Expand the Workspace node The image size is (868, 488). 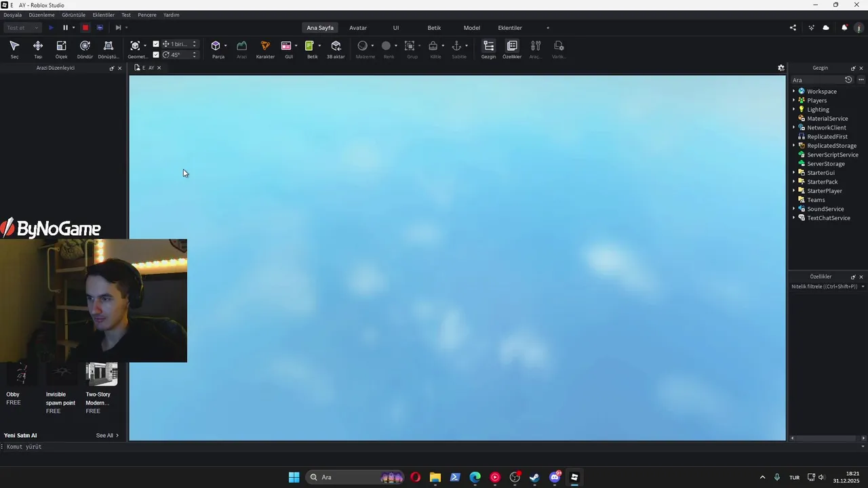pos(793,91)
